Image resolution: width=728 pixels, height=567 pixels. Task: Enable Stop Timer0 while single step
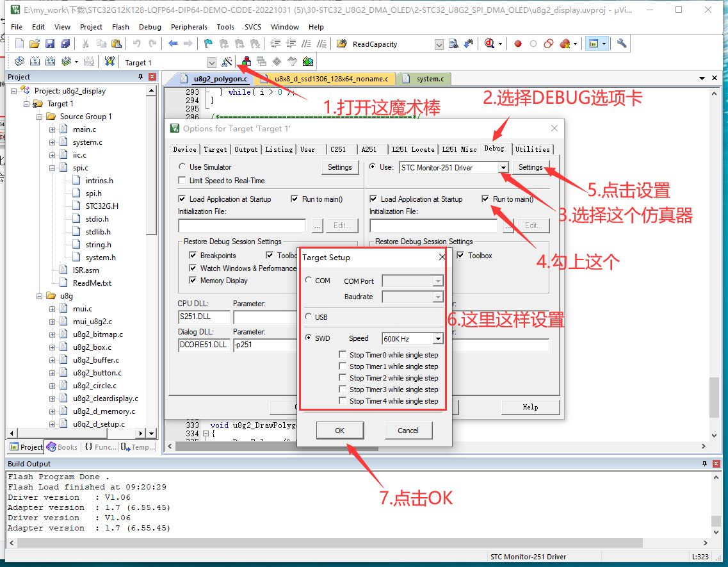(343, 355)
